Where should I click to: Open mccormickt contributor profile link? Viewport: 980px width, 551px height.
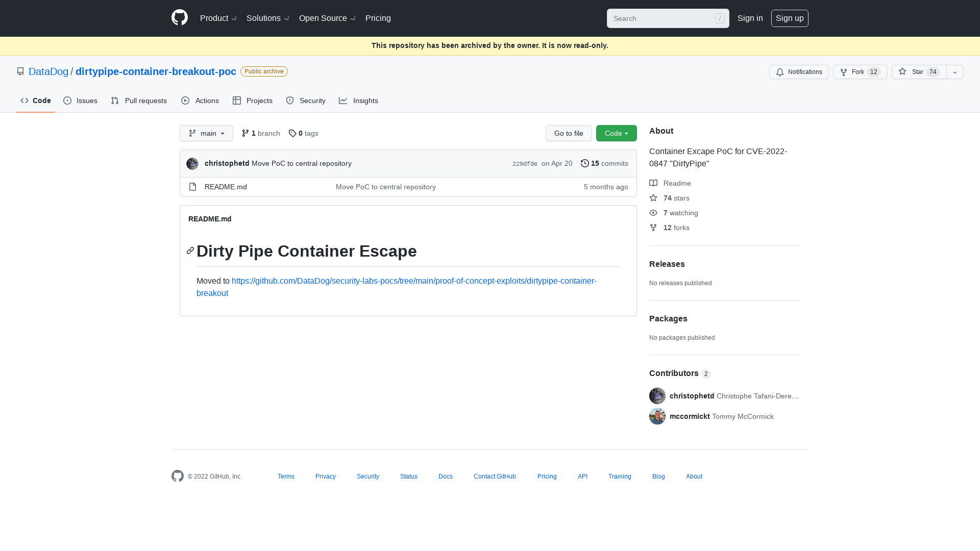[690, 416]
